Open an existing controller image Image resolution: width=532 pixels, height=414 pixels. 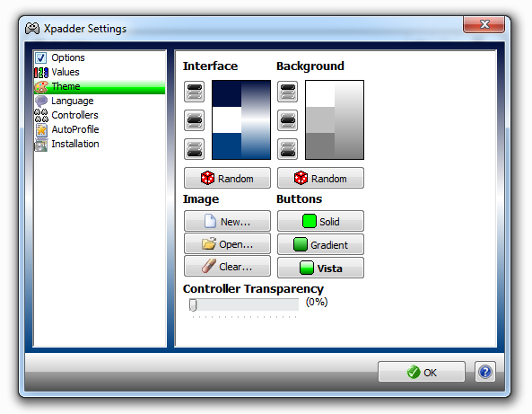[x=227, y=243]
